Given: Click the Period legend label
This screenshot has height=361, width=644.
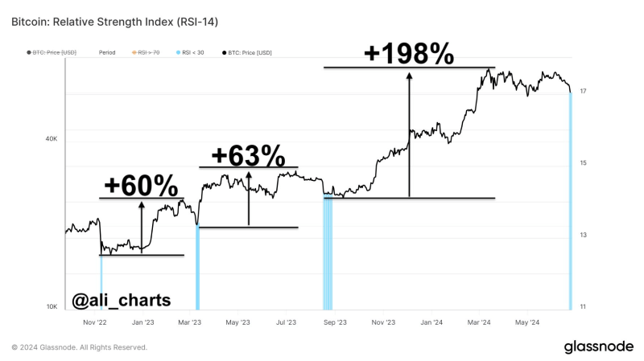Looking at the screenshot, I should 107,52.
